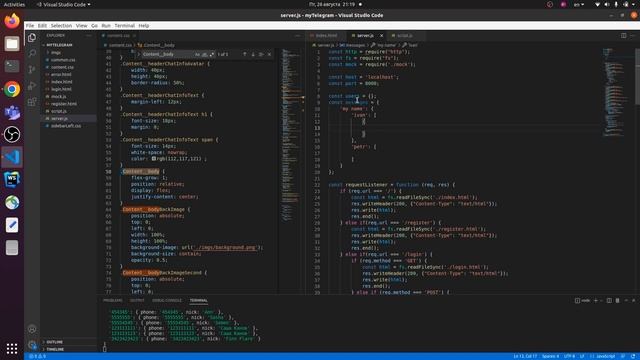Open Visual Studio Code app menu in top bar
The width and height of the screenshot is (640, 360).
pyautogui.click(x=64, y=4)
